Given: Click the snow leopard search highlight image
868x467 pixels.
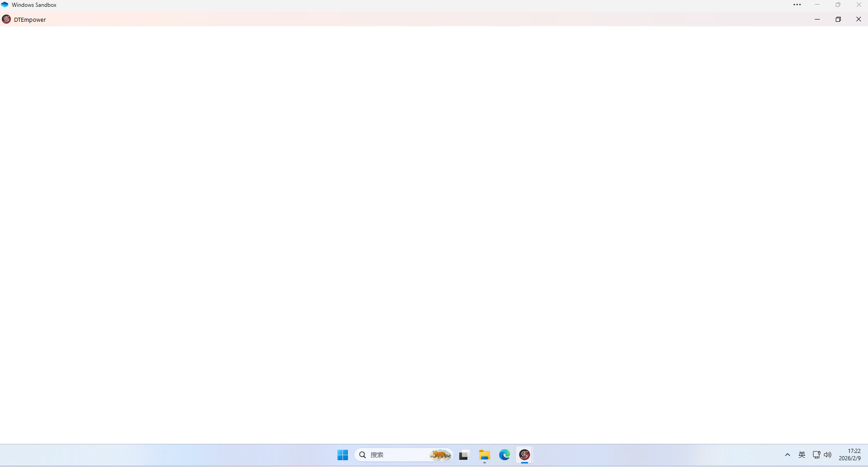Looking at the screenshot, I should [x=440, y=455].
